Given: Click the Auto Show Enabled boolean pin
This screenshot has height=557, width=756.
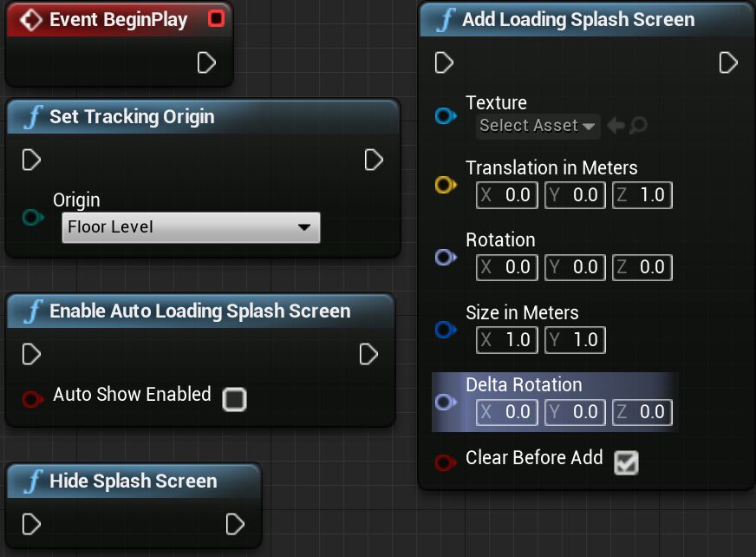Looking at the screenshot, I should pyautogui.click(x=33, y=399).
